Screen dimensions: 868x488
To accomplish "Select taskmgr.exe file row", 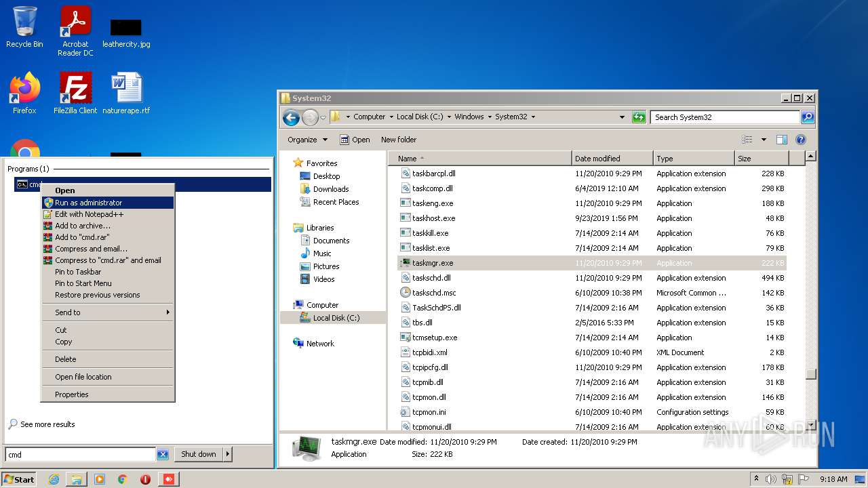I will point(592,263).
